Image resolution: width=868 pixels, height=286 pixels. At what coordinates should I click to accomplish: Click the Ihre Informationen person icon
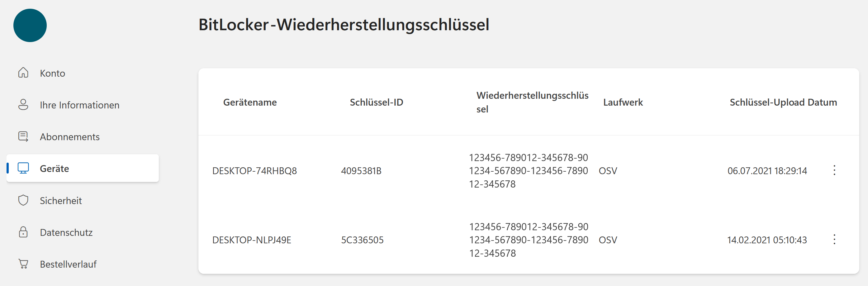tap(24, 105)
